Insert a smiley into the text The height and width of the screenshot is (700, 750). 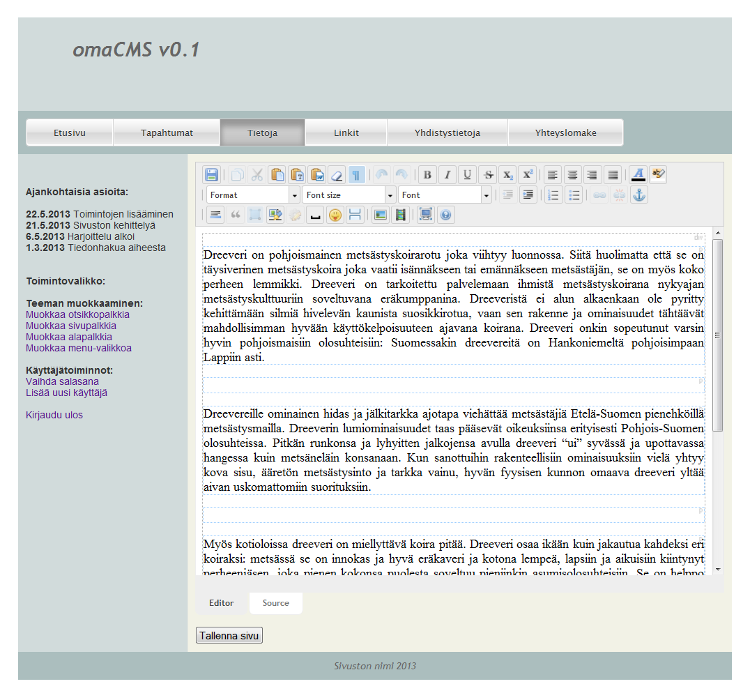[x=335, y=214]
